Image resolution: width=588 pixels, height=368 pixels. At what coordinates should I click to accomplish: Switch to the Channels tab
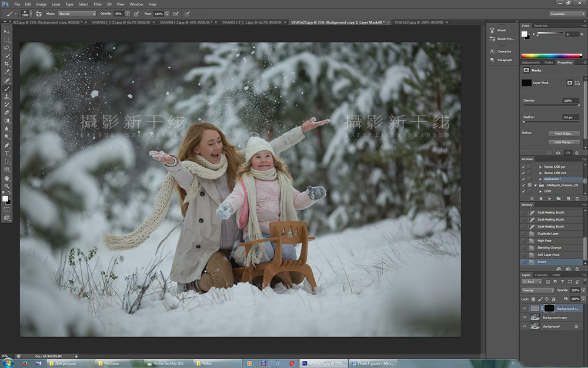coord(541,275)
